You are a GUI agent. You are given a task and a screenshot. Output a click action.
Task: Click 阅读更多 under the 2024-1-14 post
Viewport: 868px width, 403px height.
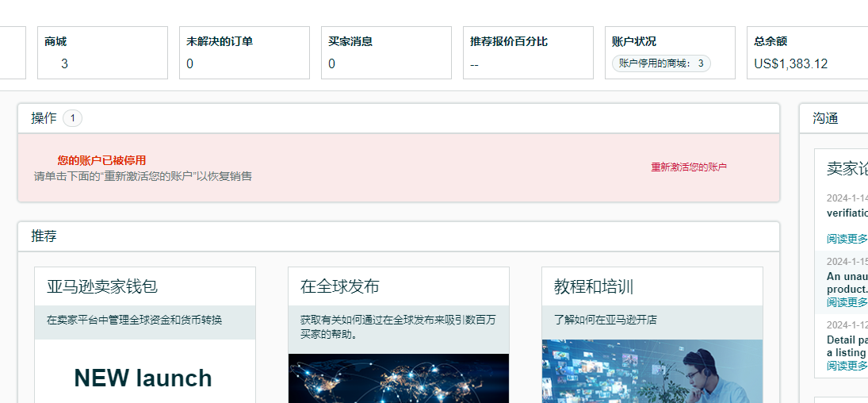(x=847, y=239)
